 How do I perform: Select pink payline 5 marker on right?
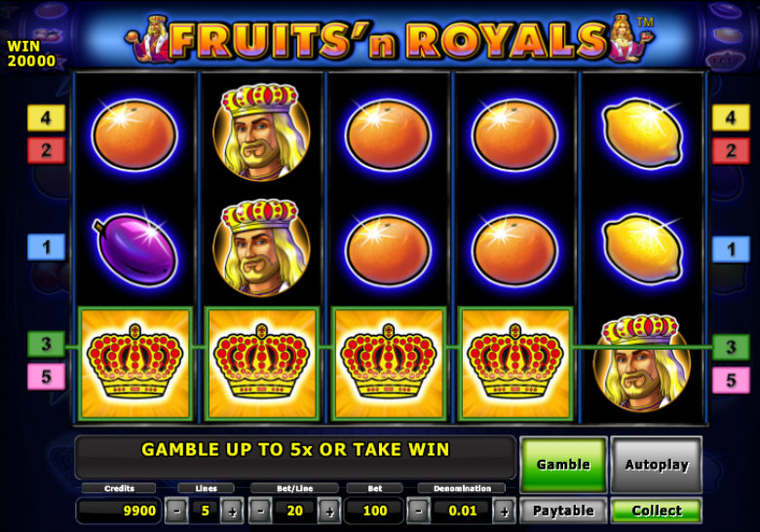coord(731,380)
